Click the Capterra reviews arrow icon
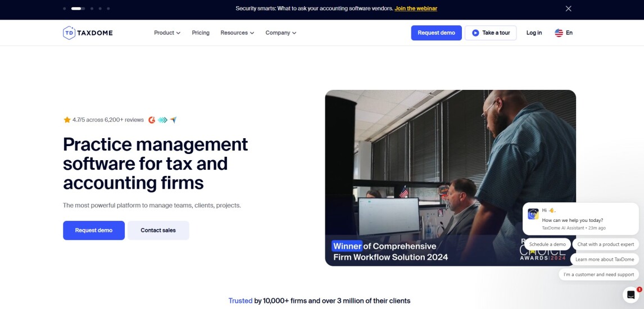 174,120
